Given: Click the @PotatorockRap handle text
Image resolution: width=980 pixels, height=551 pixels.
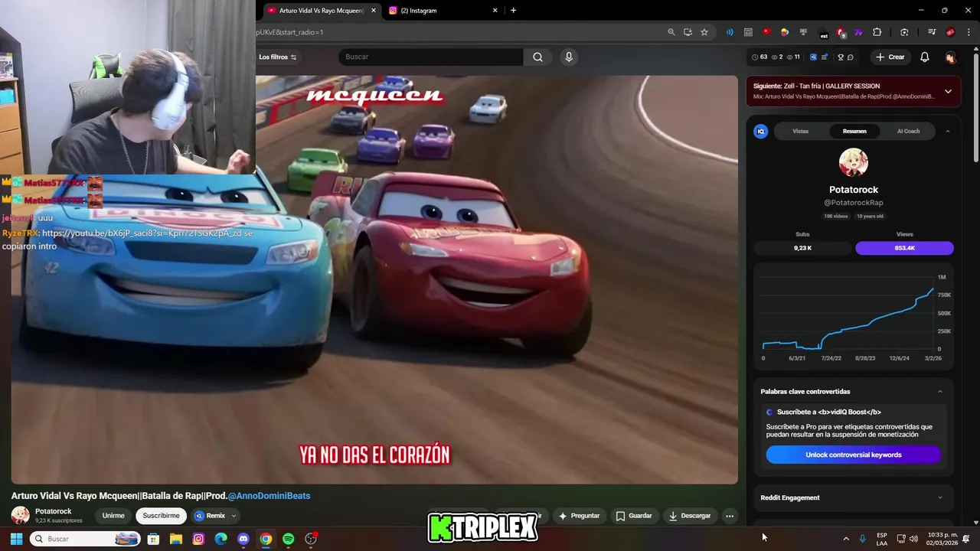Looking at the screenshot, I should (x=853, y=203).
